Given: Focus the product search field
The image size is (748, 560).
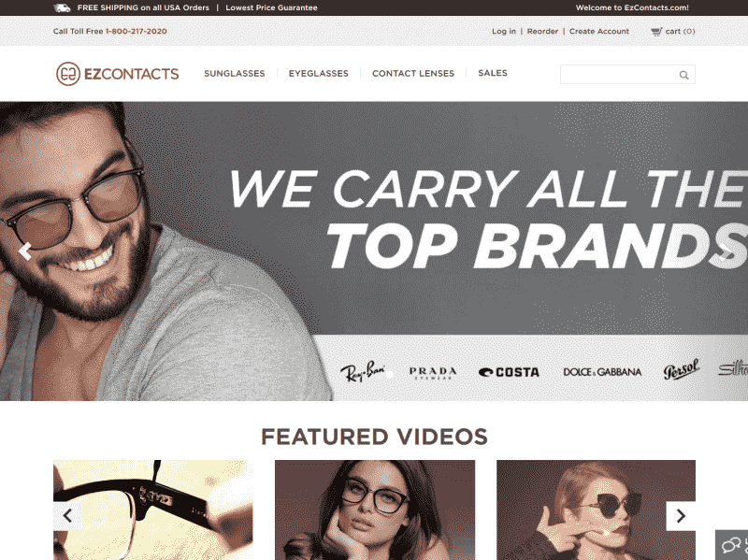Looking at the screenshot, I should (619, 75).
